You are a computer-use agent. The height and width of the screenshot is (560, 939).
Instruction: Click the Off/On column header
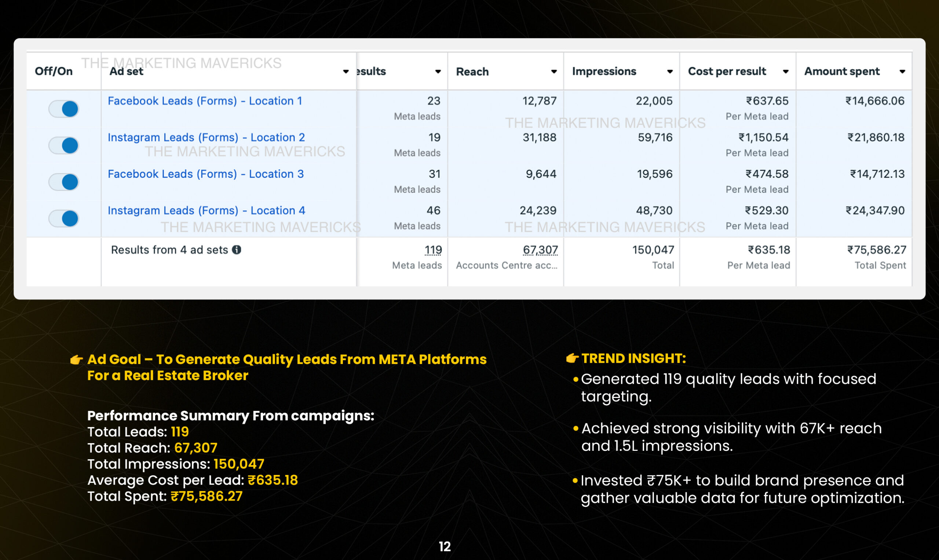pos(54,71)
